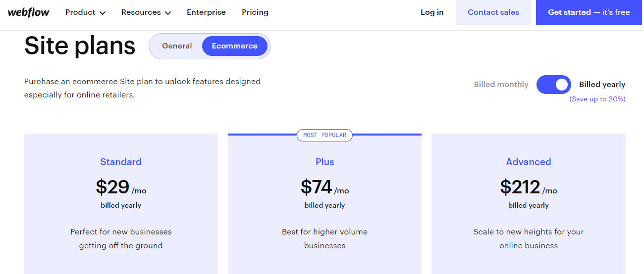Viewport: 644px width, 274px height.
Task: Click the Site plans heading
Action: [80, 46]
